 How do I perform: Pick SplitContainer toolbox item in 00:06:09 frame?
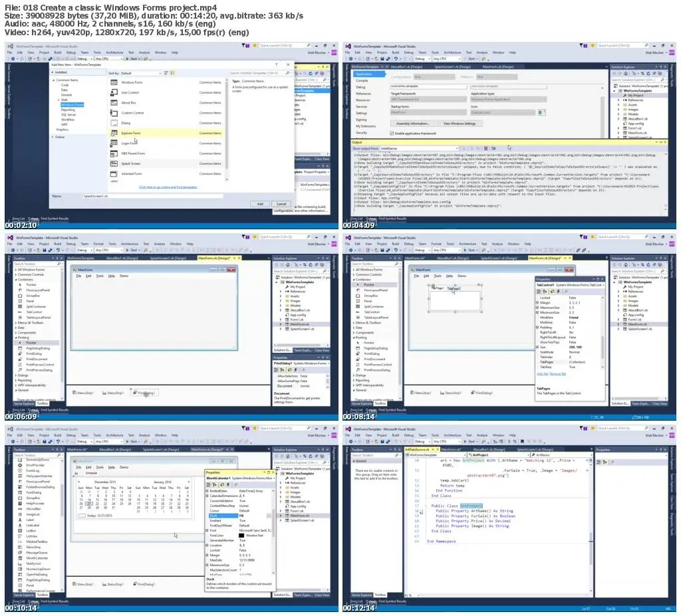(x=36, y=306)
